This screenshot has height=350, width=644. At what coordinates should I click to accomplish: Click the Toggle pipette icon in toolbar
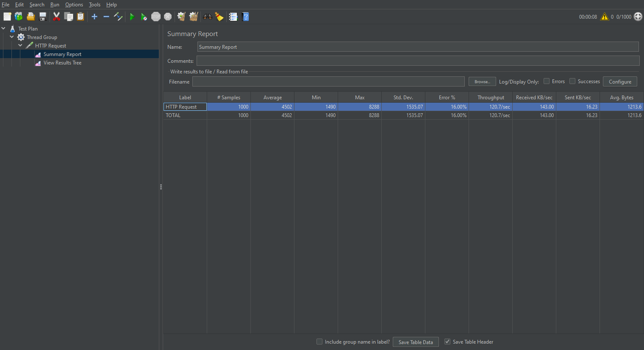(118, 17)
